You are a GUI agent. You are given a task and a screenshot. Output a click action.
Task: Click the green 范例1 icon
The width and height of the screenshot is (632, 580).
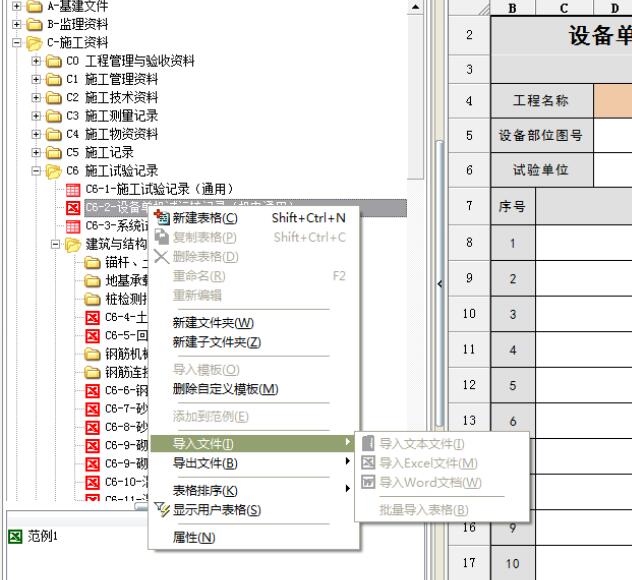[15, 536]
